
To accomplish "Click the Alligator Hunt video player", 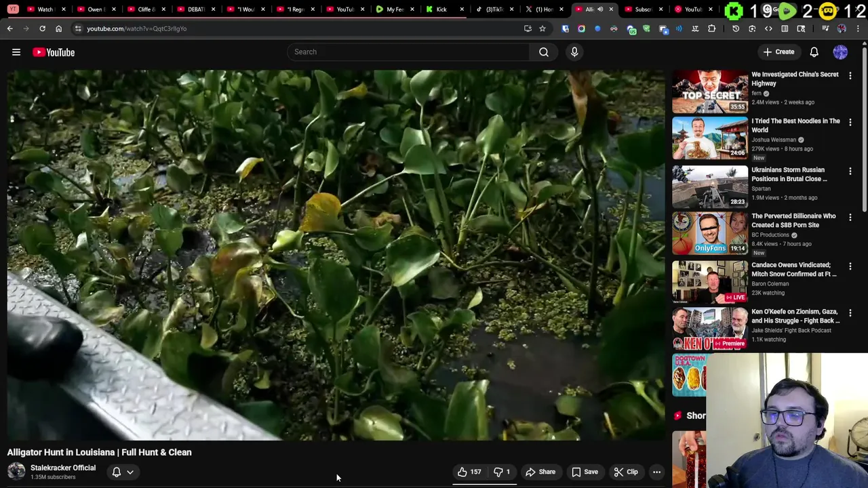I will pyautogui.click(x=336, y=255).
